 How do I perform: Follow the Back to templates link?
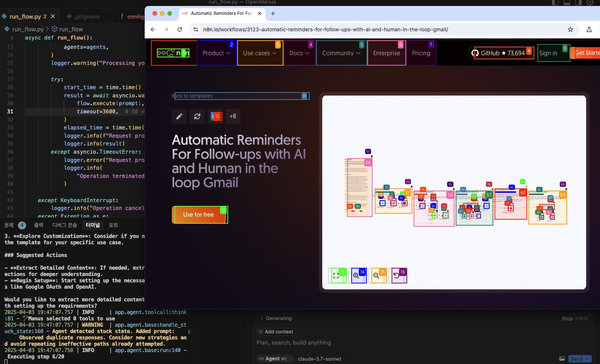point(192,96)
